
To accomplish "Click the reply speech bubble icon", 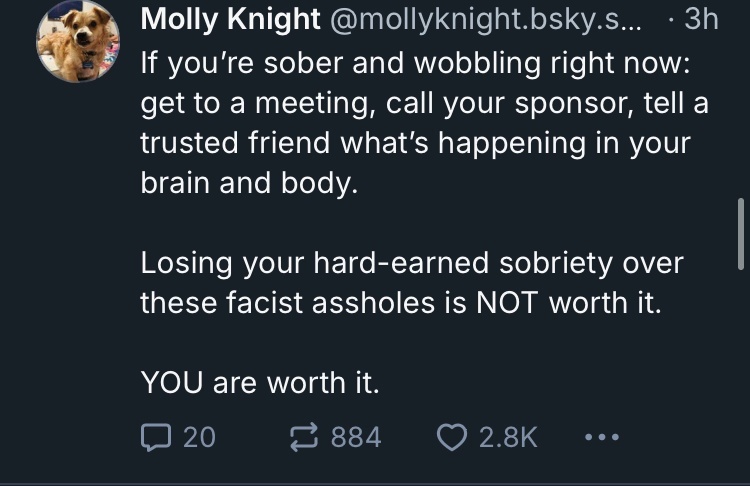I will coord(156,436).
